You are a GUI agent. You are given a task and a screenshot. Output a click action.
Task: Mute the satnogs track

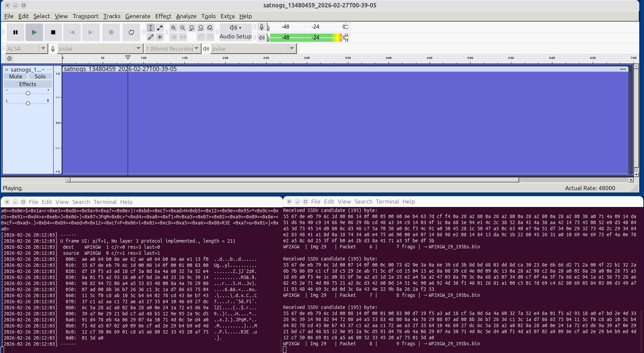tap(15, 76)
